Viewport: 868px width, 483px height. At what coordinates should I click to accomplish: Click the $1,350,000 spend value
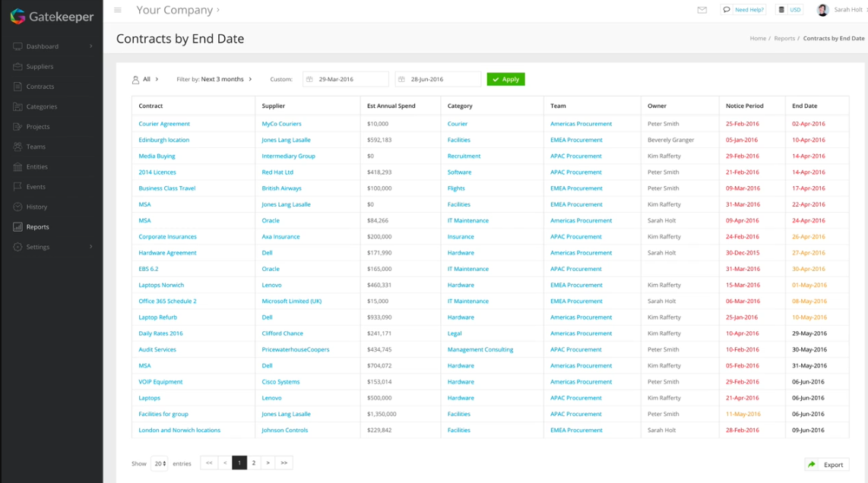pos(382,414)
